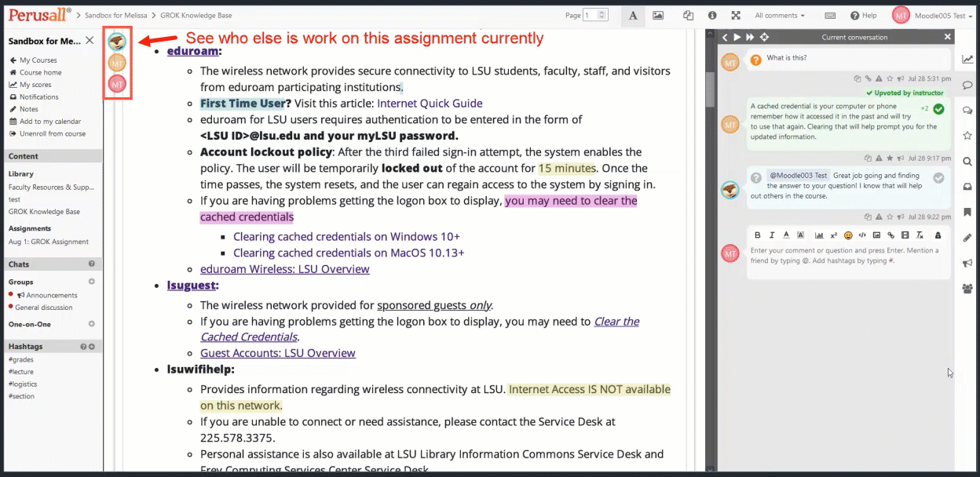Toggle gray question mark on Great job comment

point(755,177)
